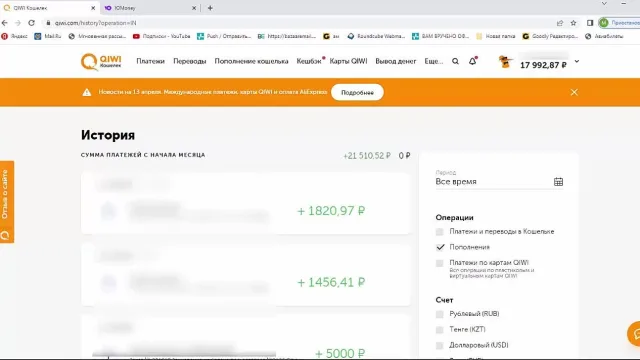The image size is (640, 360).
Task: Uncheck the Пополнения filter checkbox
Action: (x=440, y=247)
